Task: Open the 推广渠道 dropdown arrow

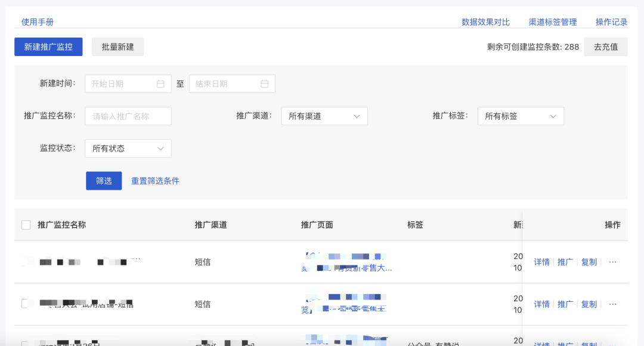Action: click(x=358, y=116)
